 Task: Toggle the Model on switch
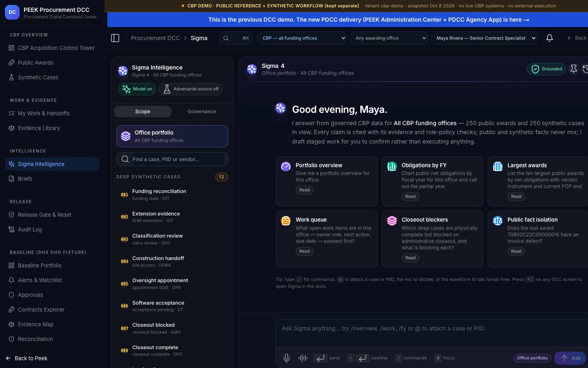(x=137, y=89)
